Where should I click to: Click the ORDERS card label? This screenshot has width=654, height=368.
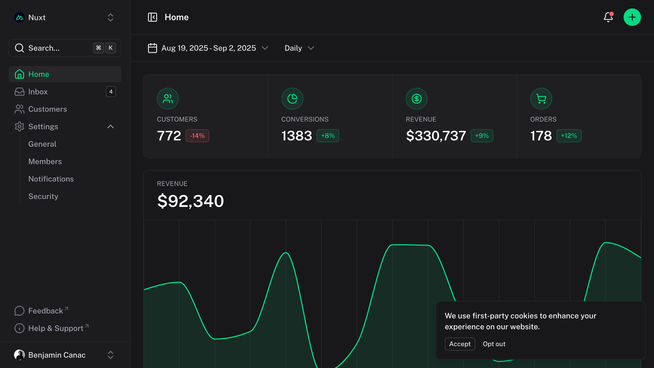pos(543,120)
